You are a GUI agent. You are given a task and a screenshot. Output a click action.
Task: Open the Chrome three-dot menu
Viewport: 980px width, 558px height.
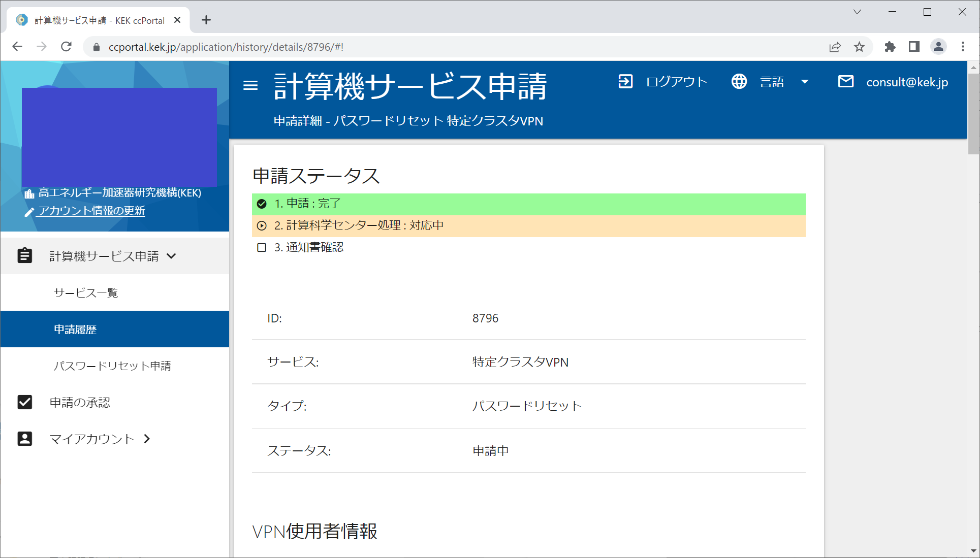tap(963, 47)
